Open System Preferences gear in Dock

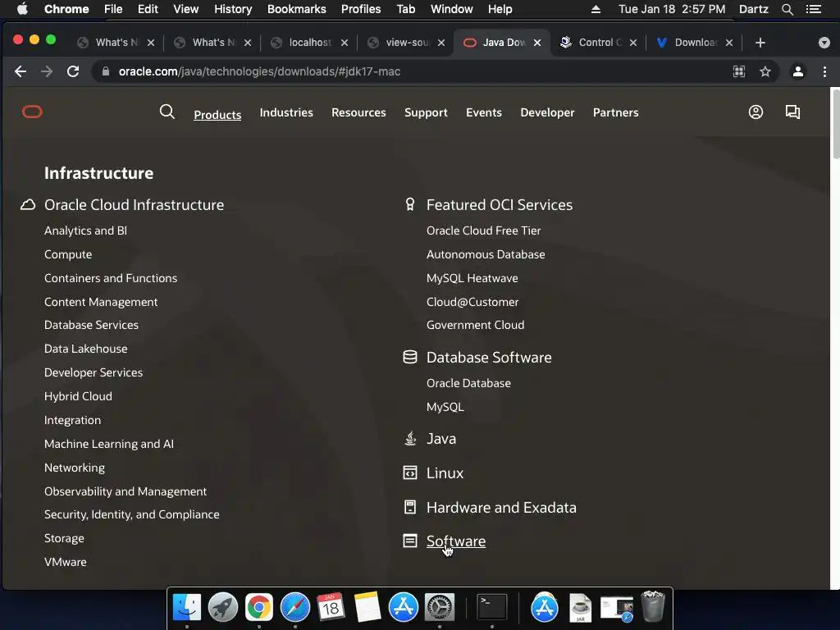440,608
